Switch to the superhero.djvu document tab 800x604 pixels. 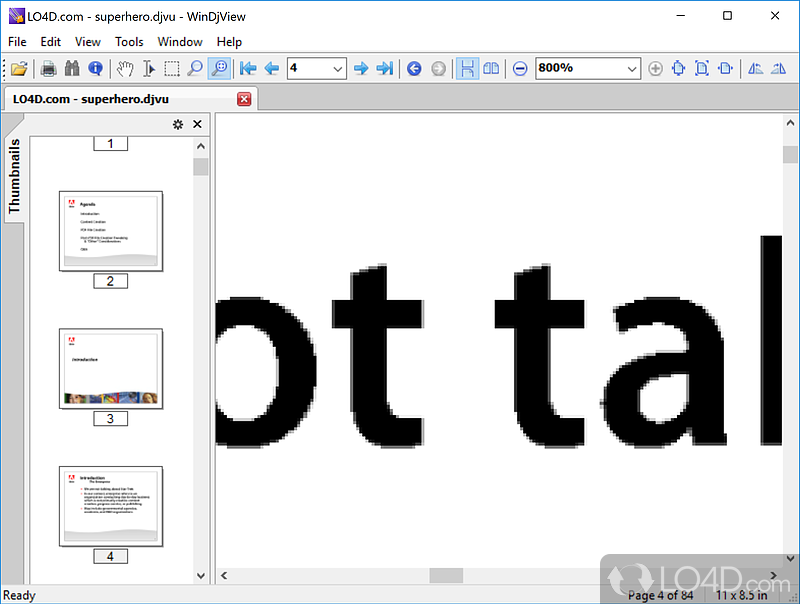pos(91,99)
